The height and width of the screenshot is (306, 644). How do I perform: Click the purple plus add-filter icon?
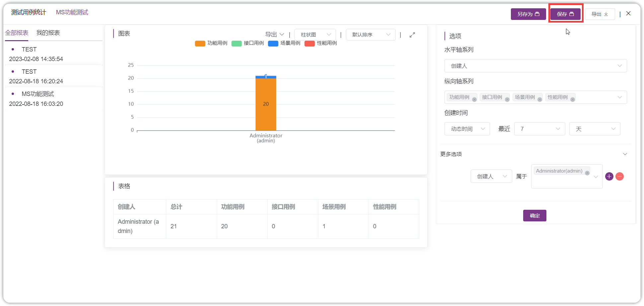(609, 177)
